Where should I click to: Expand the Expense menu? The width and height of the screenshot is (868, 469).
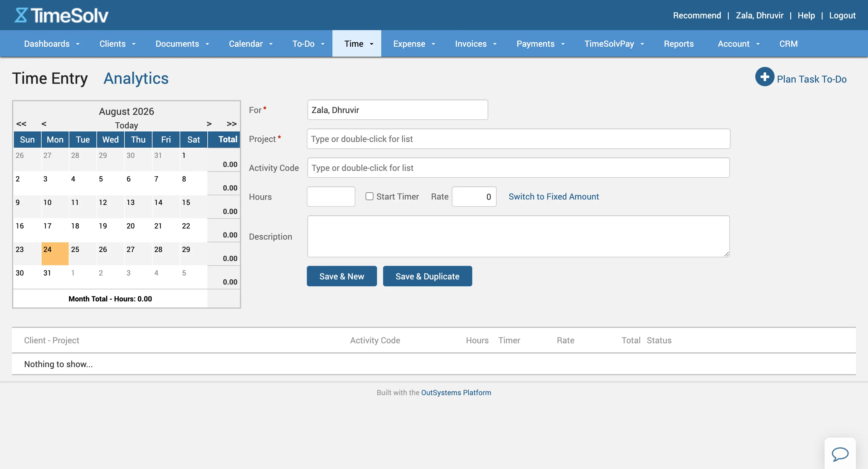(414, 44)
